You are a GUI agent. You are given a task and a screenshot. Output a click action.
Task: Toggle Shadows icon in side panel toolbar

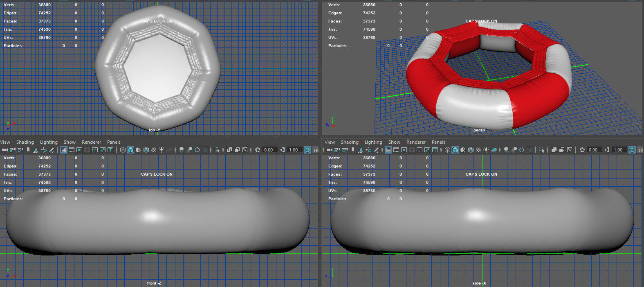(x=494, y=150)
